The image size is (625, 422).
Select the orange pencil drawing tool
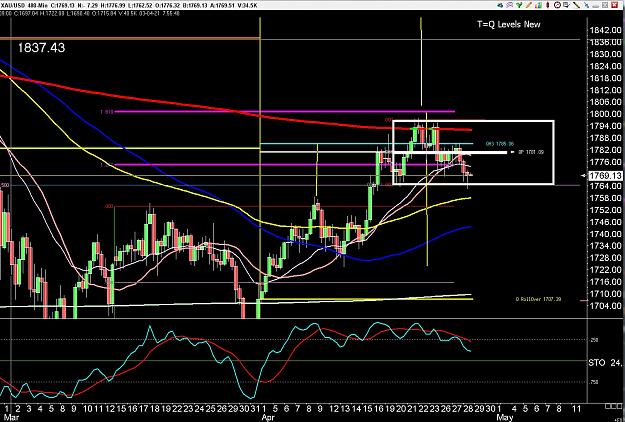tap(529, 5)
